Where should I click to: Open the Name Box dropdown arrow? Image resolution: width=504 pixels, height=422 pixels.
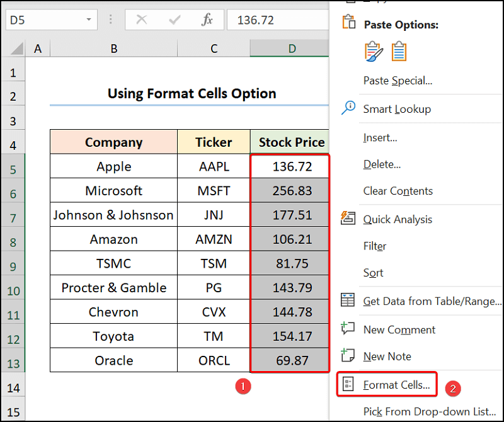(x=88, y=20)
